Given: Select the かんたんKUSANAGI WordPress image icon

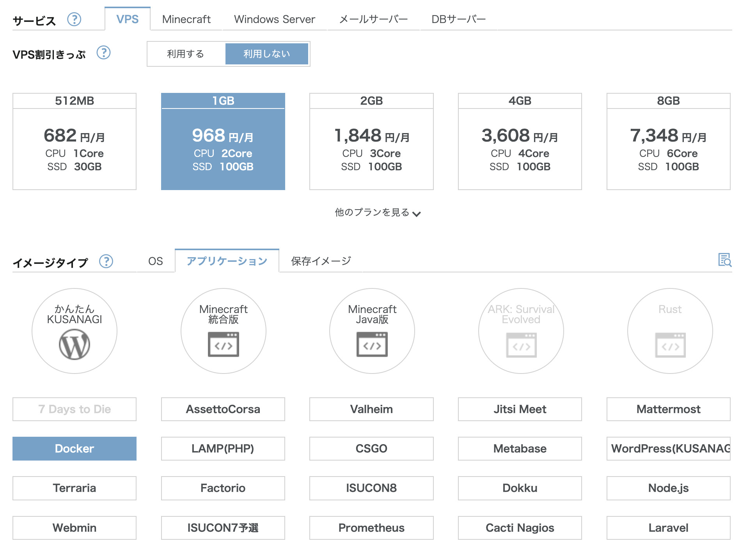Looking at the screenshot, I should coord(75,331).
